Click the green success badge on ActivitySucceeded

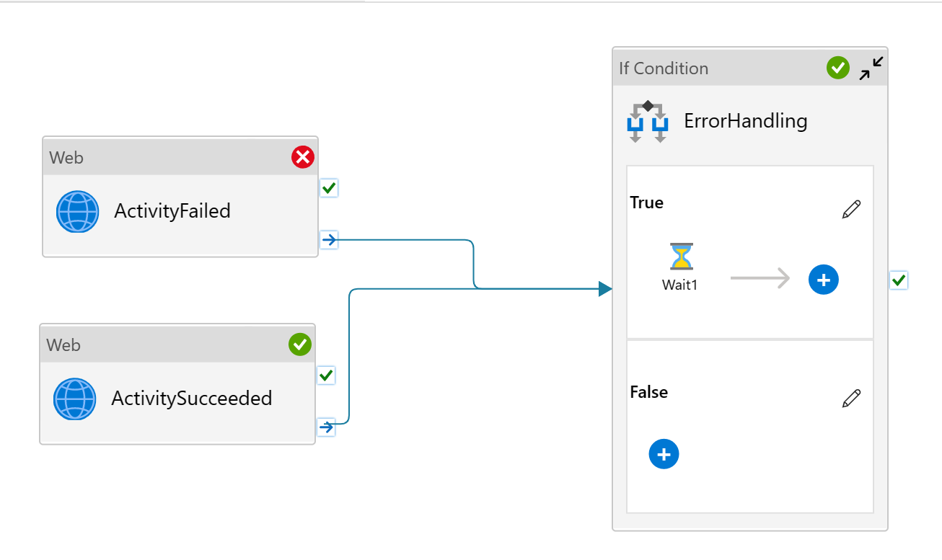[x=299, y=345]
